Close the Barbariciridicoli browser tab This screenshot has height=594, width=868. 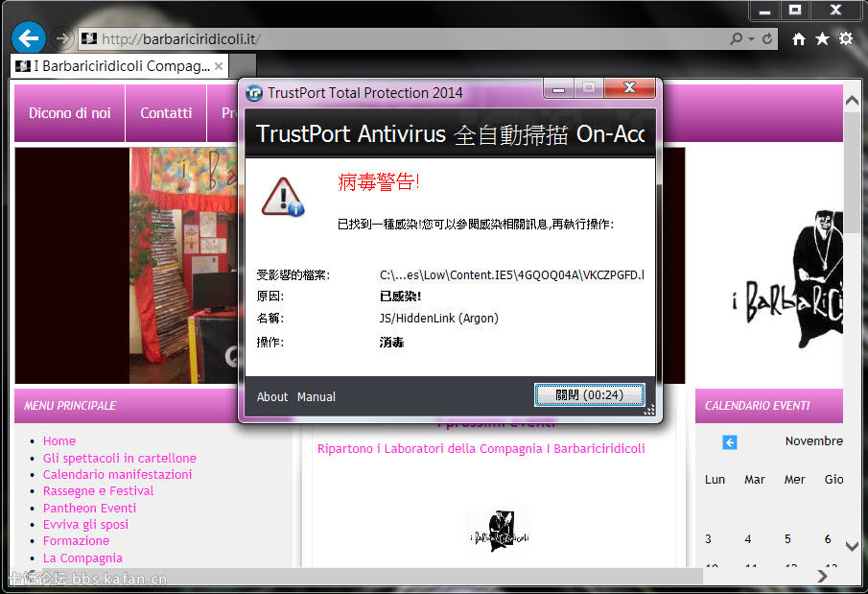(219, 66)
